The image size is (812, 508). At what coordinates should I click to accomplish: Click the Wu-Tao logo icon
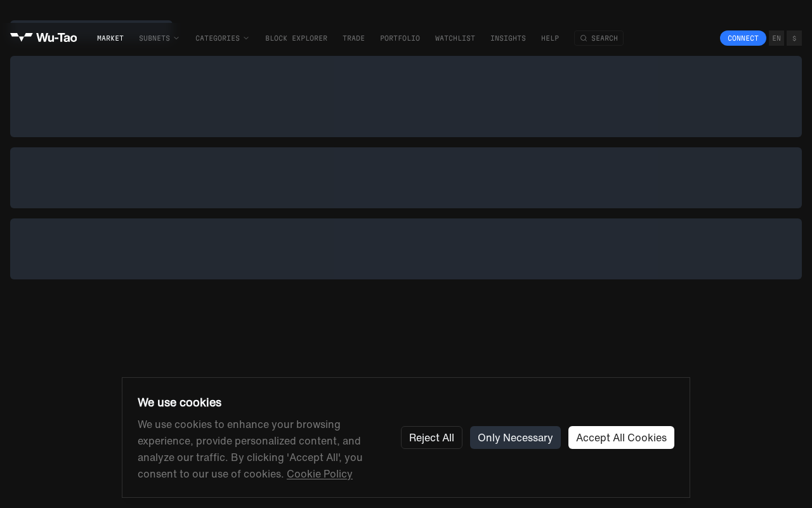[22, 37]
